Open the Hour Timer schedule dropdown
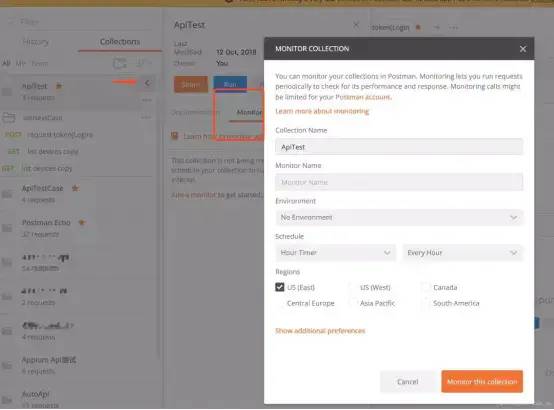 coord(336,253)
